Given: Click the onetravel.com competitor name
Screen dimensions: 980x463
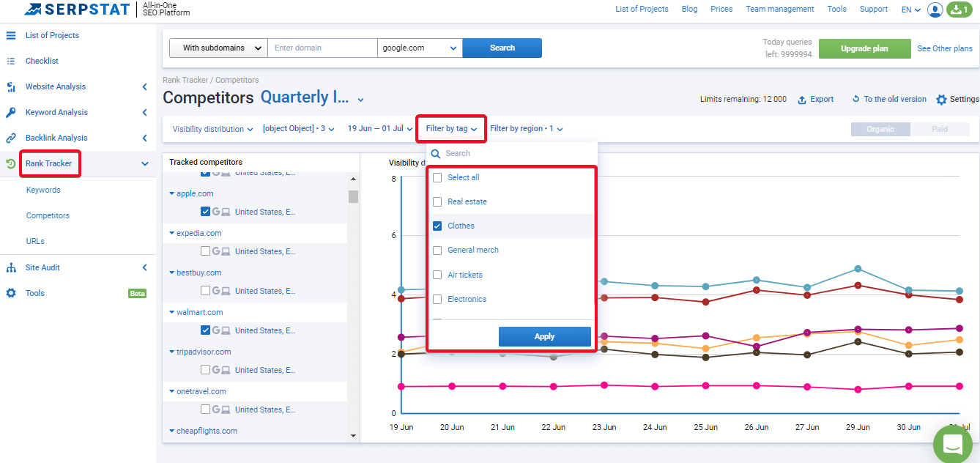Looking at the screenshot, I should point(201,391).
